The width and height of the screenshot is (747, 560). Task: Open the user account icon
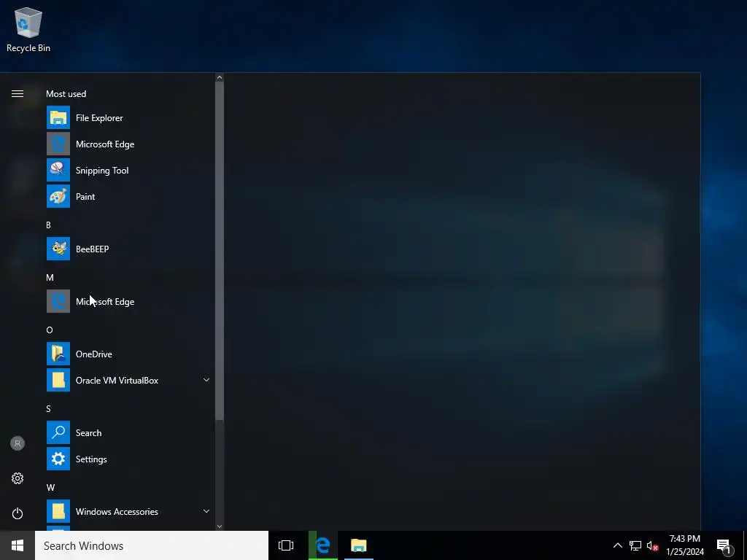18,443
